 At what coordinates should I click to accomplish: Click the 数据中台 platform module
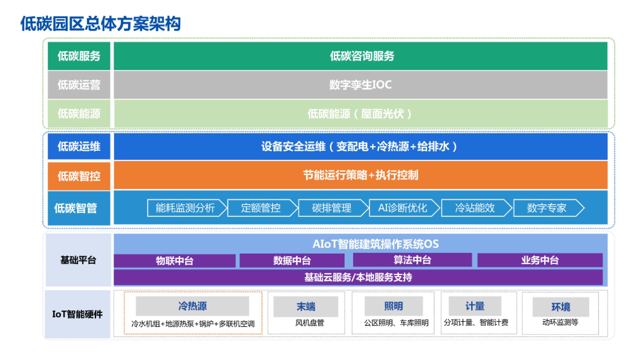tap(293, 261)
